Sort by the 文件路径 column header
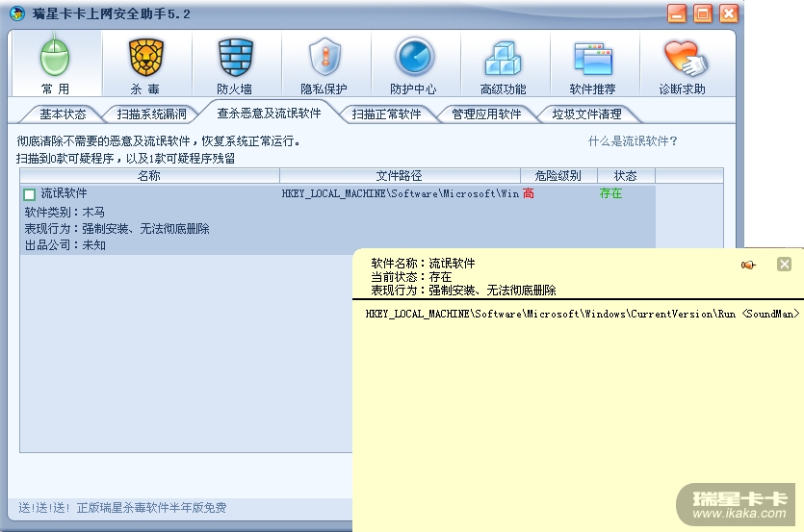The width and height of the screenshot is (804, 532). point(400,176)
